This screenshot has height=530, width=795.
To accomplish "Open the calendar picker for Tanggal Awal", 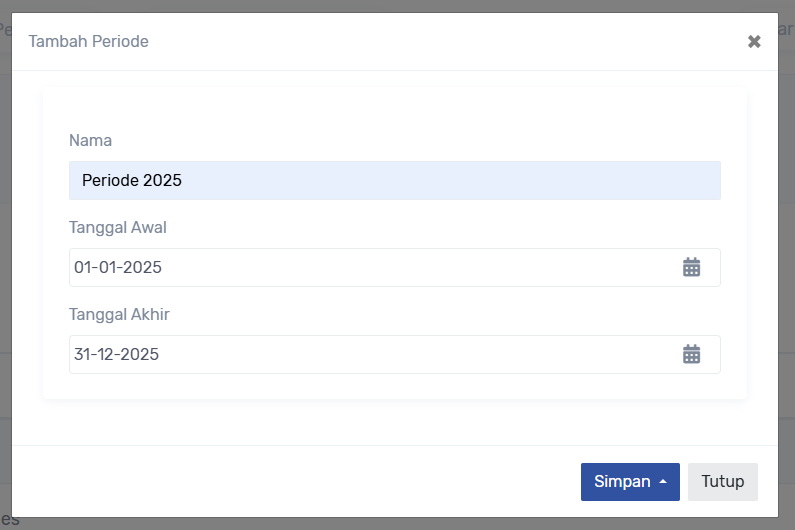I will [691, 267].
